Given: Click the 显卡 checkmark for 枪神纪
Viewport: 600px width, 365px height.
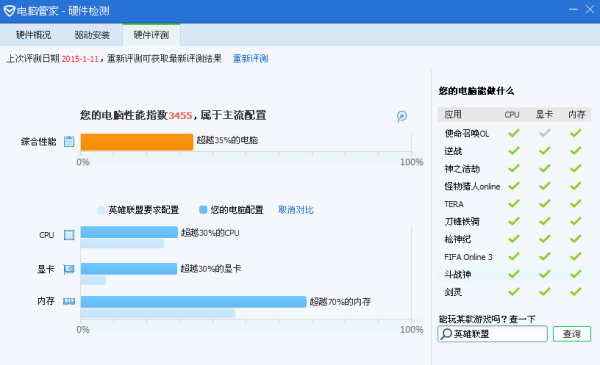Looking at the screenshot, I should [x=545, y=239].
